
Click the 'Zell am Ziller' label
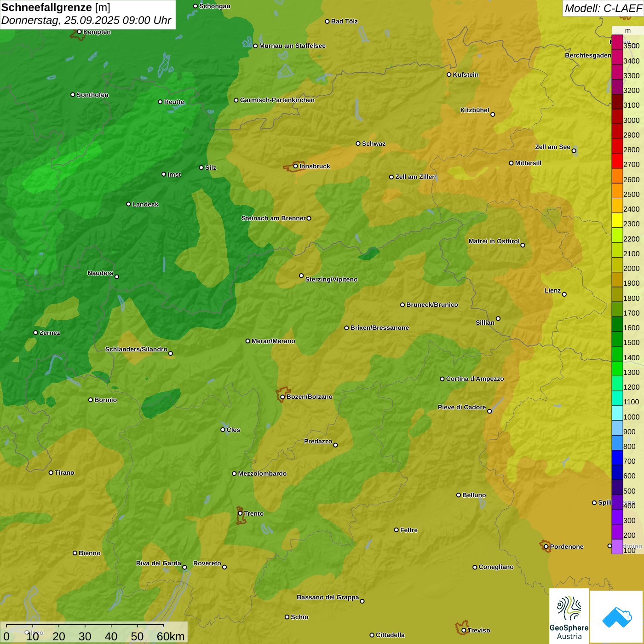tap(414, 177)
